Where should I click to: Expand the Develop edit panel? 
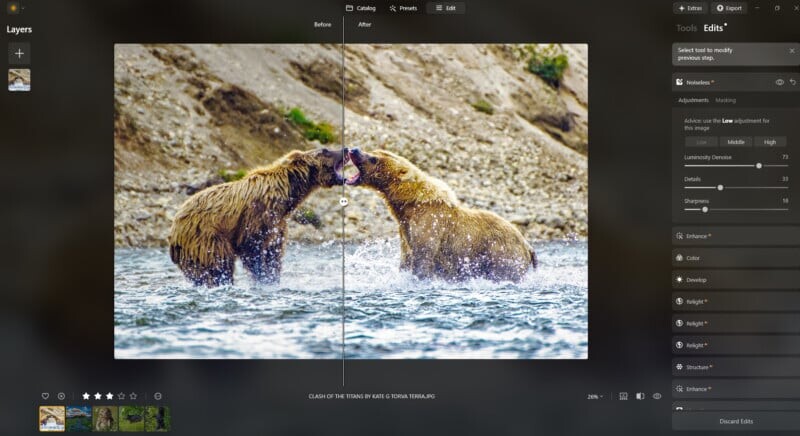pyautogui.click(x=735, y=280)
